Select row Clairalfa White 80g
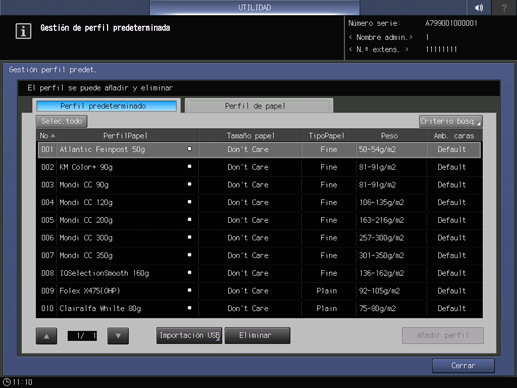Viewport: 517px width, 388px height. 259,309
